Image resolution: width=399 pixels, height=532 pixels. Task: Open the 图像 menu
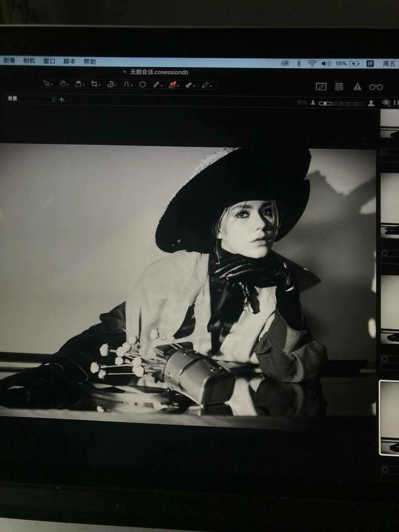(9, 61)
